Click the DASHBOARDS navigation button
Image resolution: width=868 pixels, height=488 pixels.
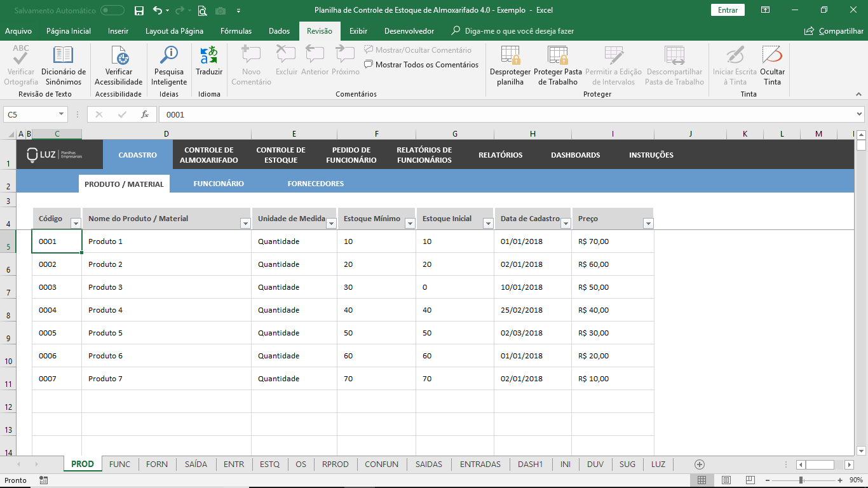pos(575,155)
